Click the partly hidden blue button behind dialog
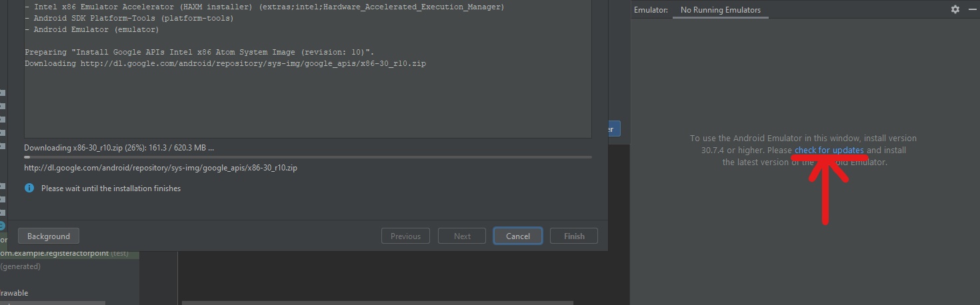 tap(614, 129)
